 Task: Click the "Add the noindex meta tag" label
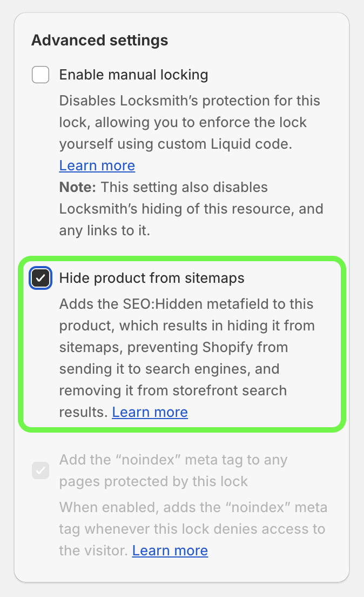coord(173,460)
